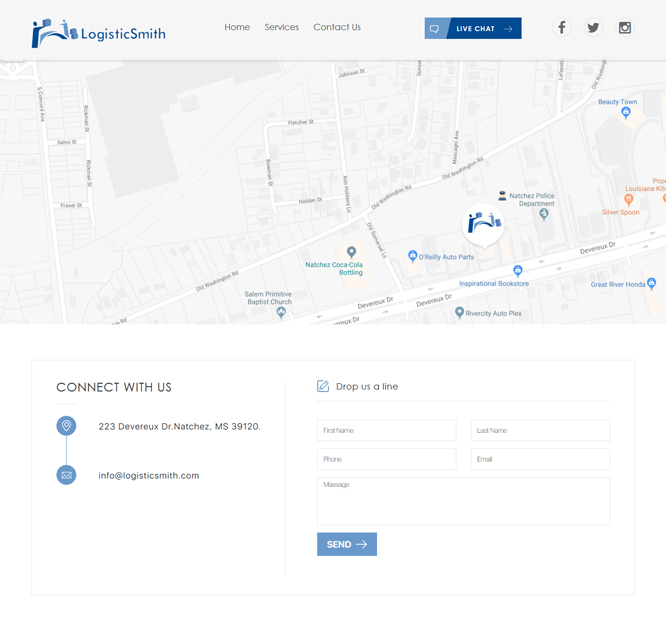Click into the Email input field

point(540,459)
